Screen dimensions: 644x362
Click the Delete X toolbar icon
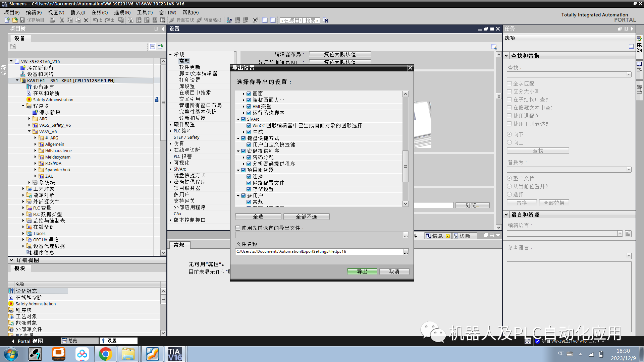coord(86,20)
